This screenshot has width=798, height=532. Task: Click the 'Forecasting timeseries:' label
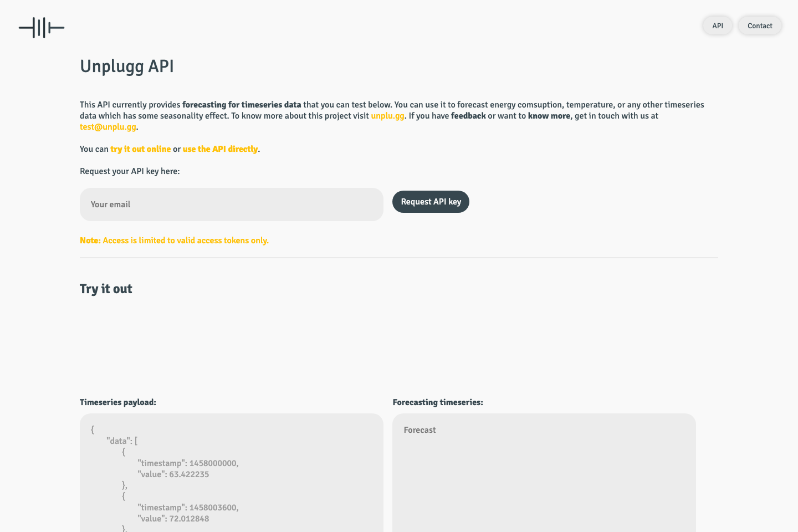point(438,402)
